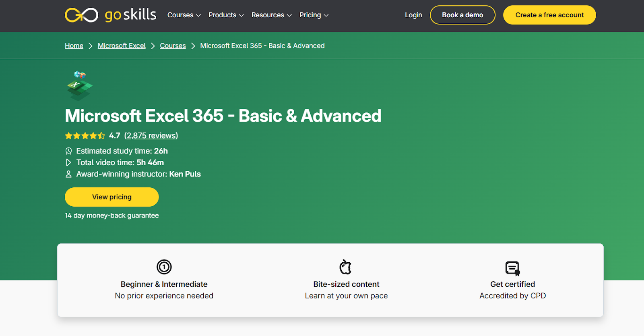Screen dimensions: 644x336
Task: Expand the Courses dropdown menu
Action: (x=184, y=15)
